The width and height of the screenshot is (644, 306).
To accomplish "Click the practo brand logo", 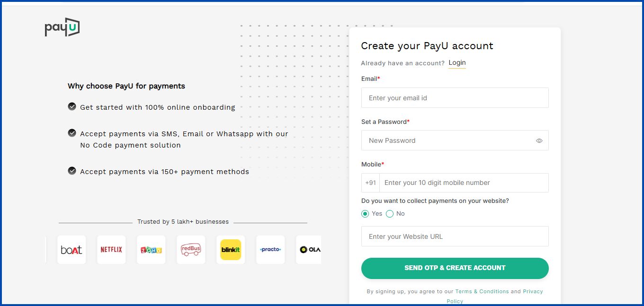I will click(270, 250).
